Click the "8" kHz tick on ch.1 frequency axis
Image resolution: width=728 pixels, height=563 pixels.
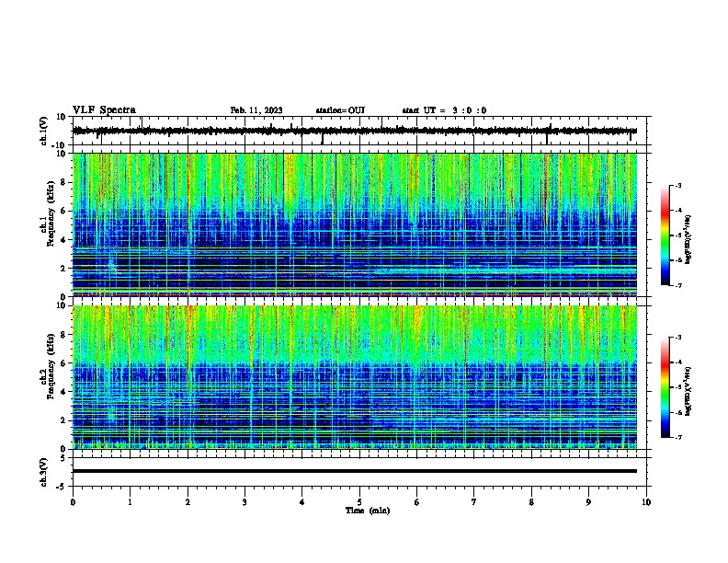(63, 182)
